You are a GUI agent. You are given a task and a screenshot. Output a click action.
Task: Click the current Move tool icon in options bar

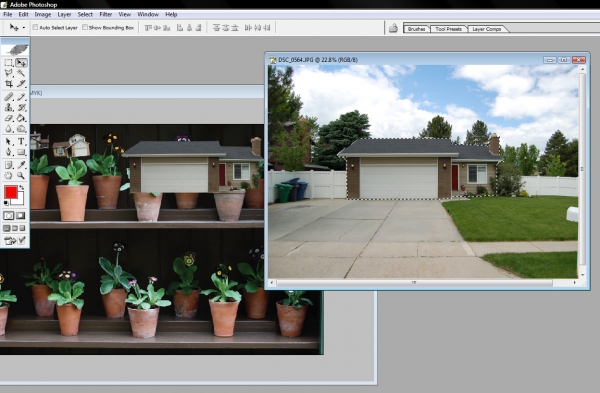coord(14,28)
